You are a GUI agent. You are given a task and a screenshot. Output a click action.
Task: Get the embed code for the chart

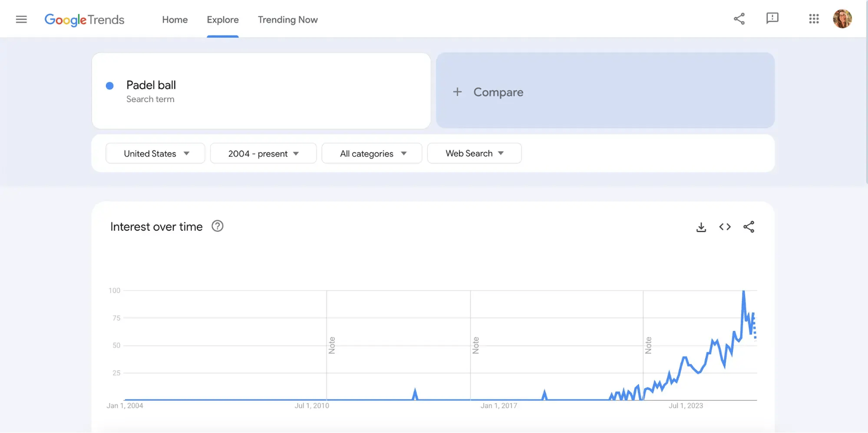(x=725, y=227)
